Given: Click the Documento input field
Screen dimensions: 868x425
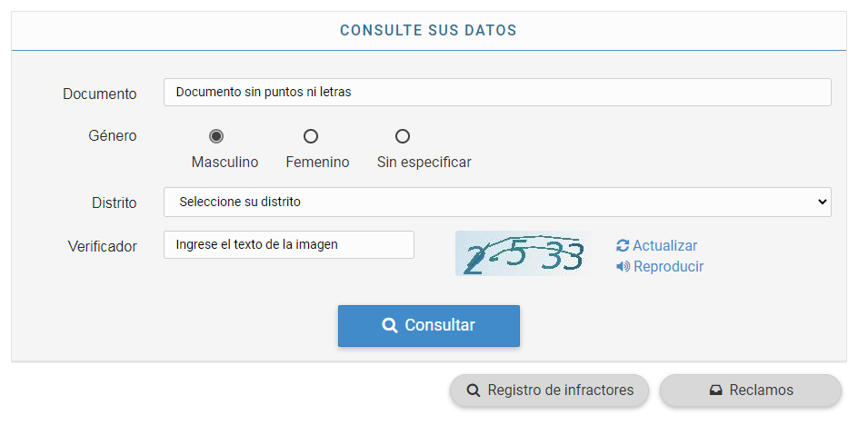Looking at the screenshot, I should [x=497, y=92].
